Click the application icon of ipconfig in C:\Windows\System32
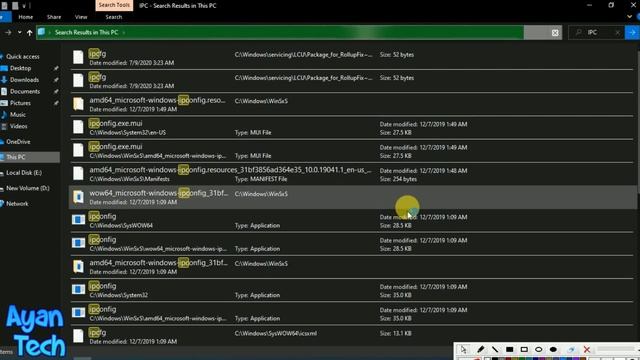Image resolution: width=640 pixels, height=360 pixels. [78, 289]
